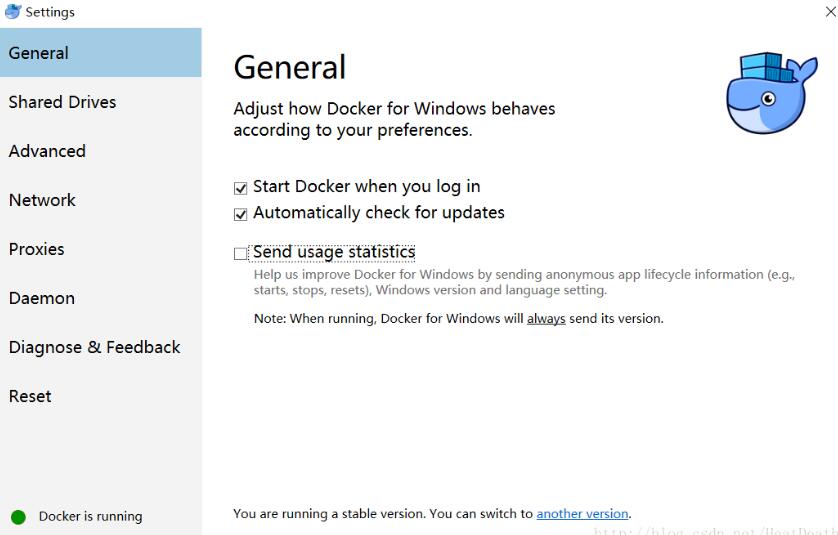This screenshot has height=535, width=838.
Task: Open the Shared Drives section
Action: [x=100, y=102]
